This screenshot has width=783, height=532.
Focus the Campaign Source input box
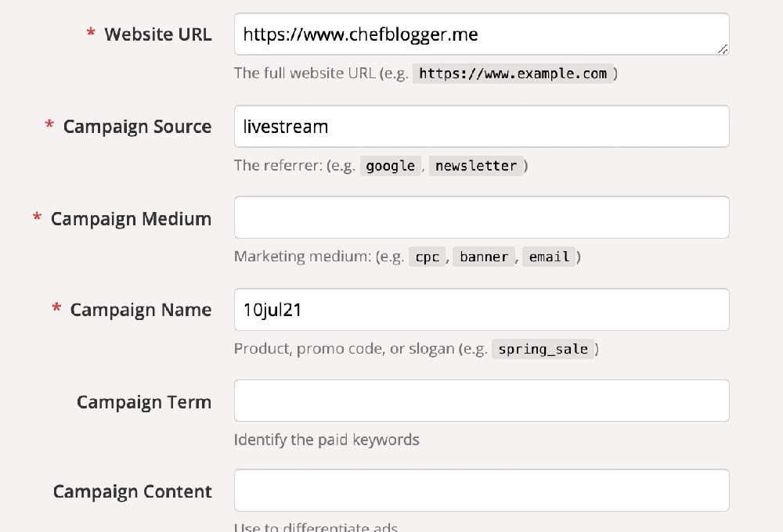[481, 126]
